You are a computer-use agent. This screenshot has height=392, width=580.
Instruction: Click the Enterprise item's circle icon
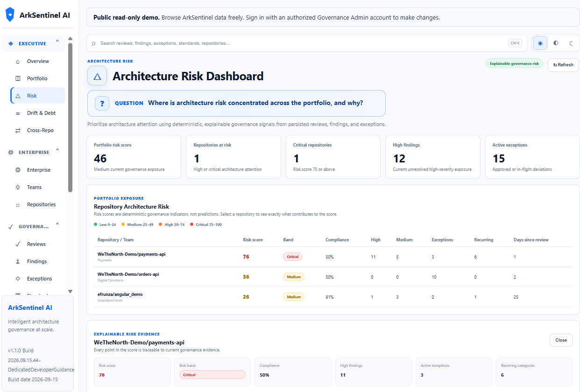[x=18, y=170]
